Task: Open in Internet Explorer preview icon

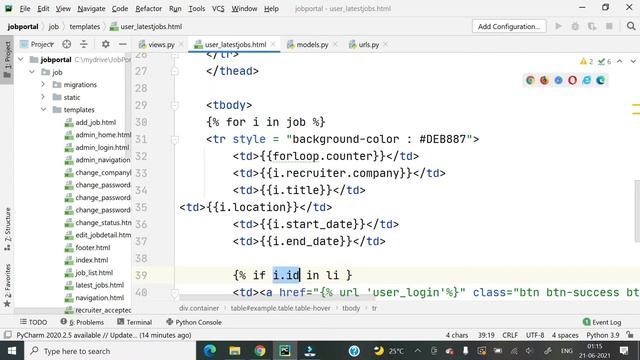Action: [x=587, y=80]
